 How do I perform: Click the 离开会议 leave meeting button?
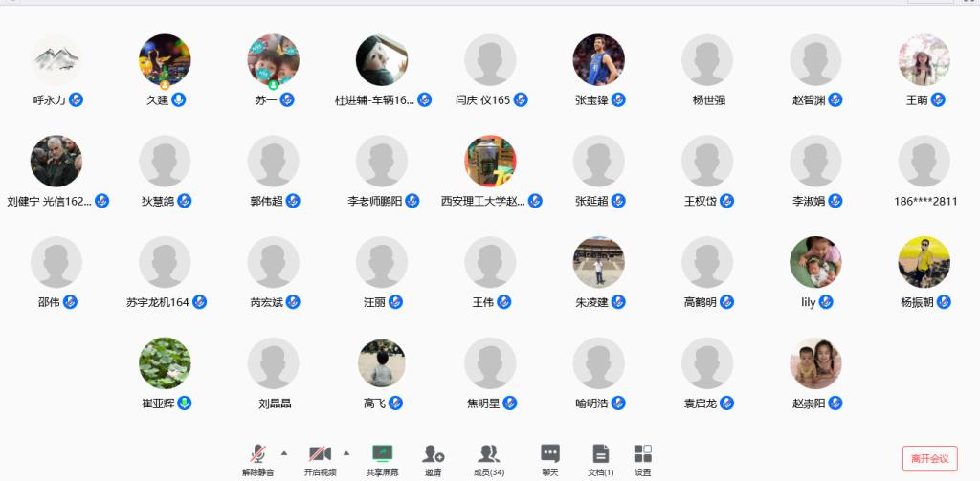pyautogui.click(x=930, y=458)
